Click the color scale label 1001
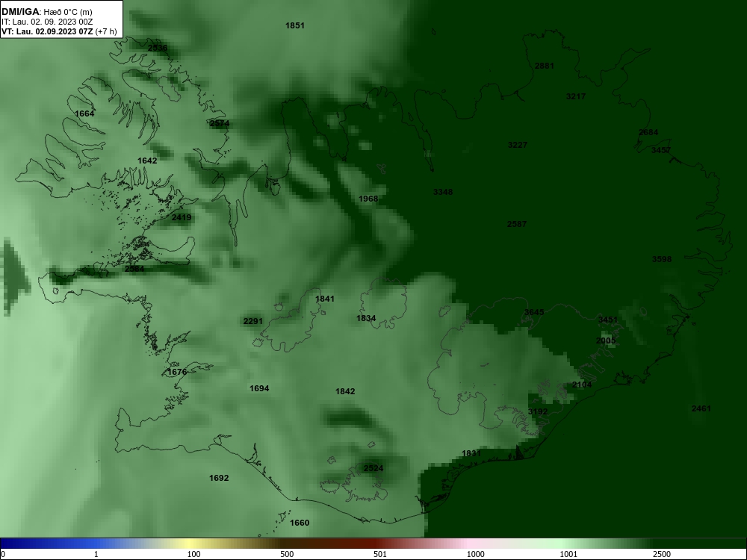Screen dimensions: 747x560 (x=568, y=555)
